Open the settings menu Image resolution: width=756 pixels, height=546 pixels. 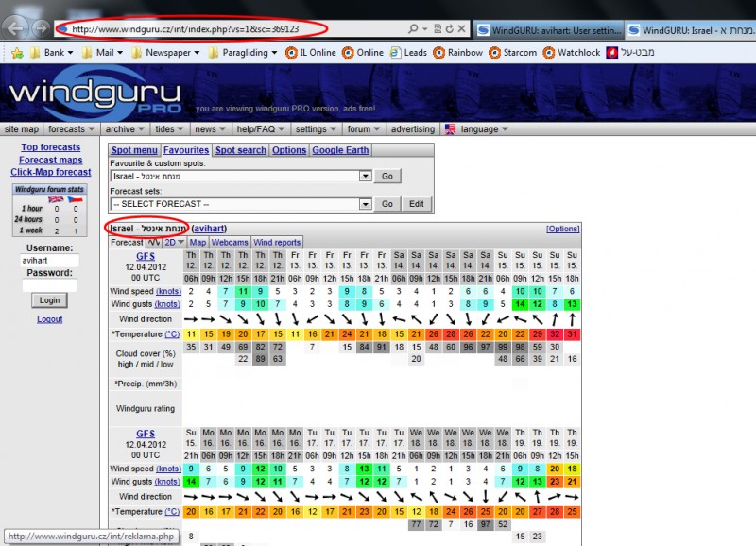pos(316,129)
